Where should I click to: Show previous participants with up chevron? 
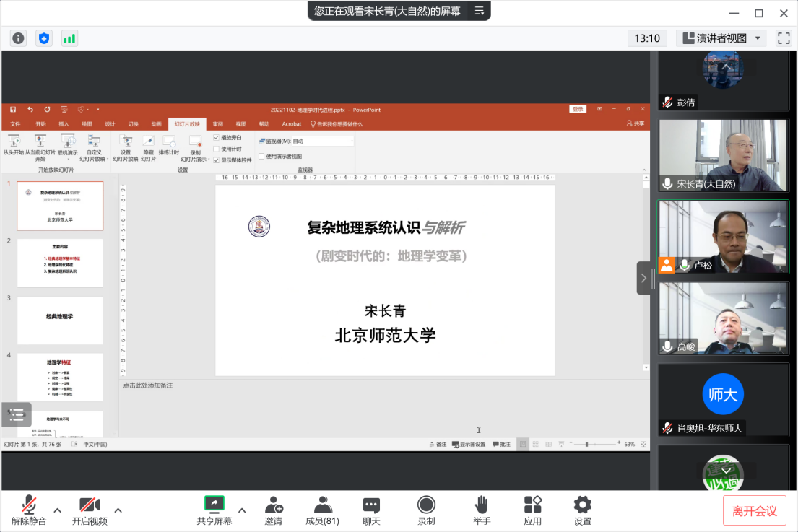[727, 67]
